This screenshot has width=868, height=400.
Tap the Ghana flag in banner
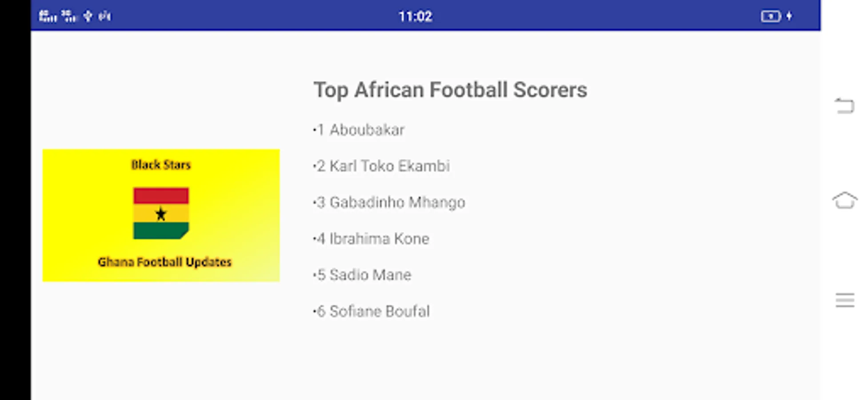pos(161,213)
